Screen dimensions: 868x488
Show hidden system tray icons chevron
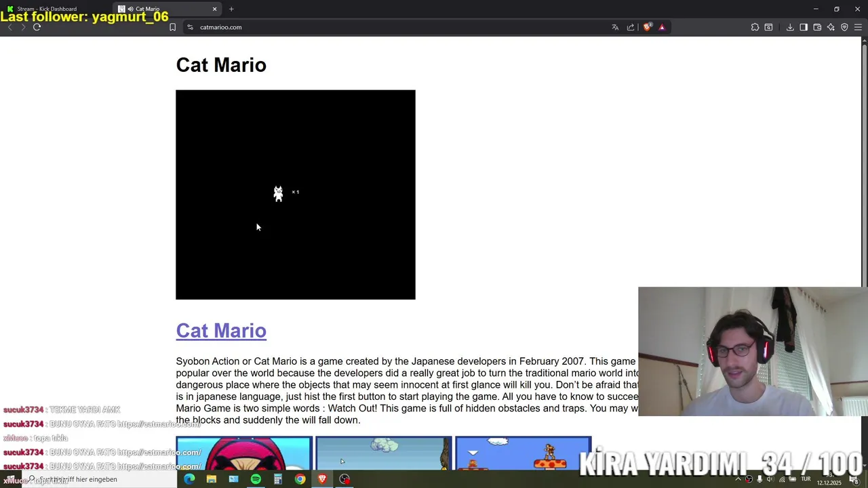[738, 479]
